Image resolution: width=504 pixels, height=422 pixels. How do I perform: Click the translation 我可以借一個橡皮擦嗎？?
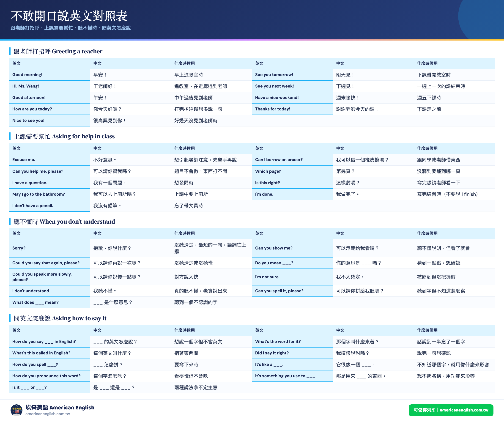pos(362,160)
